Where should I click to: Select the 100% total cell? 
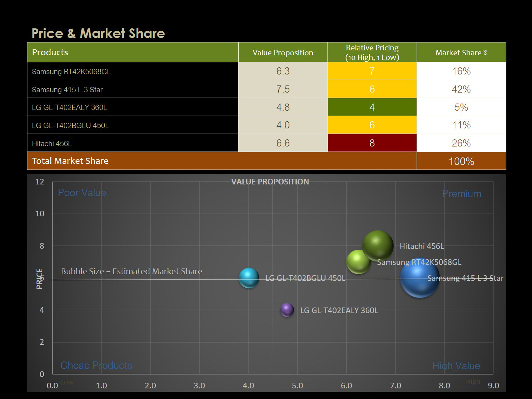click(461, 161)
